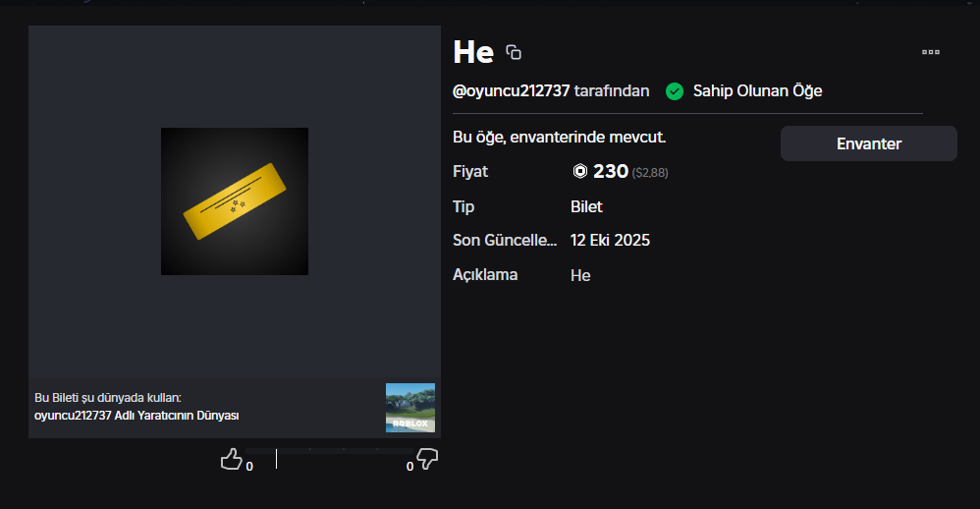Like the item with the thumbs-up icon

[x=231, y=459]
